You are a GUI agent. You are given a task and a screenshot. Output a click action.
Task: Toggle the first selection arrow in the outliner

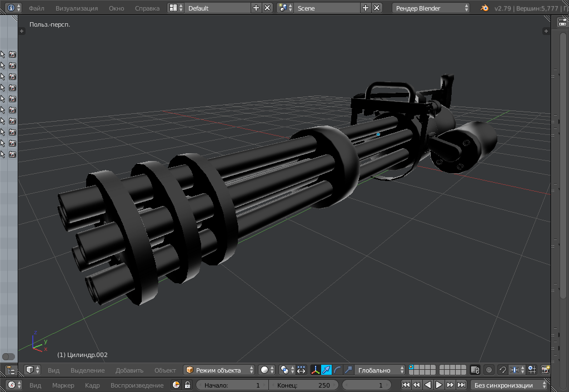[4, 54]
